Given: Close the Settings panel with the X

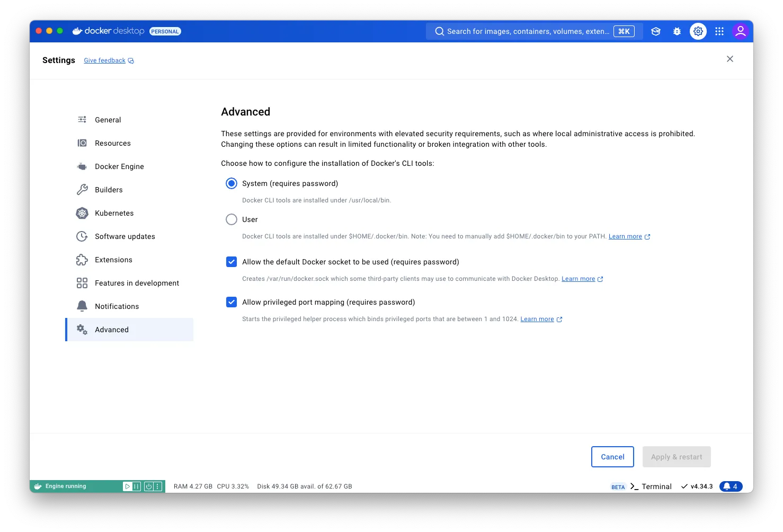Looking at the screenshot, I should [730, 59].
